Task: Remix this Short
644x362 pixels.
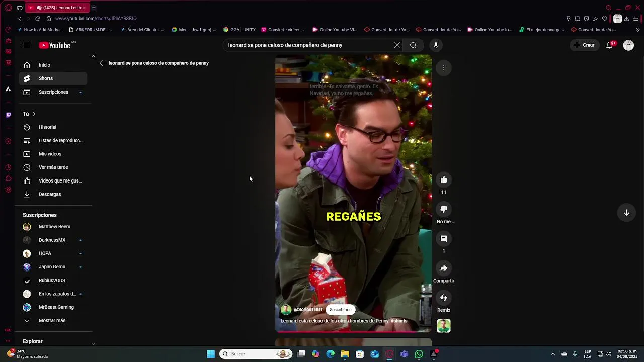Action: pyautogui.click(x=444, y=298)
